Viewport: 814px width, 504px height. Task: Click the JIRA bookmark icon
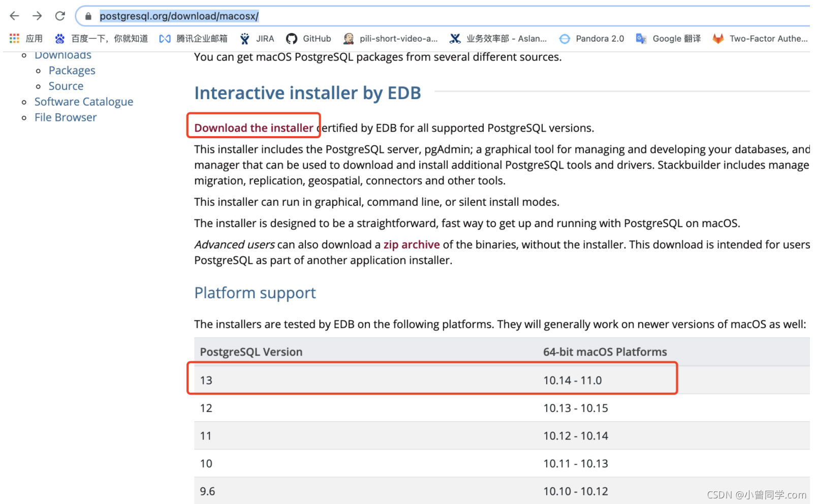pyautogui.click(x=245, y=39)
